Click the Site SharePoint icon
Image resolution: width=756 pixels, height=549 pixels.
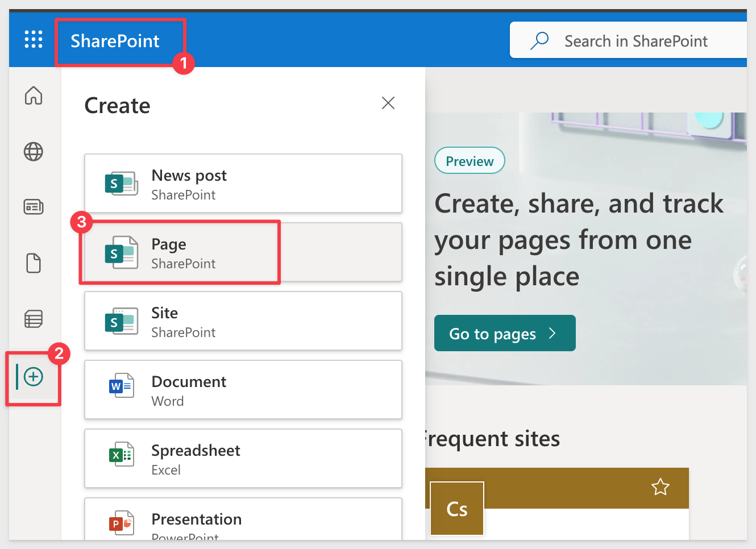(x=122, y=321)
